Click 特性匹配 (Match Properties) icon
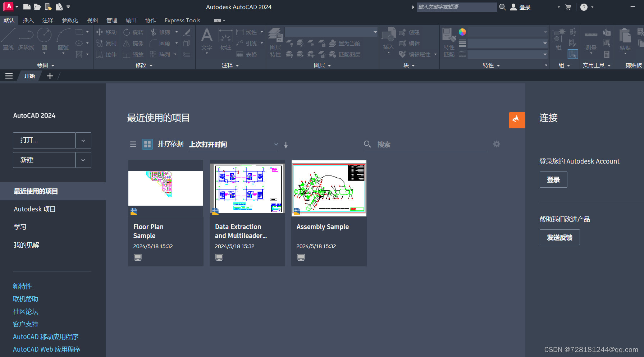The image size is (644, 357). pyautogui.click(x=449, y=42)
